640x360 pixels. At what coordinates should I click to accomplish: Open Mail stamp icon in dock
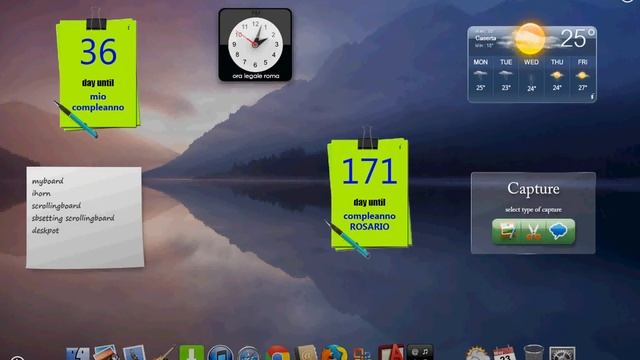(134, 353)
